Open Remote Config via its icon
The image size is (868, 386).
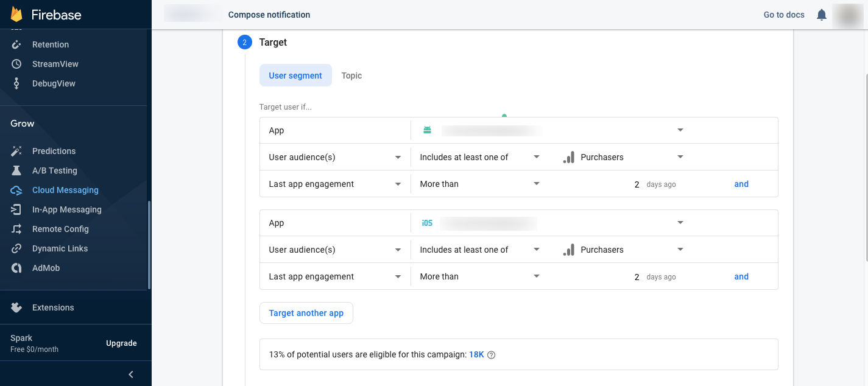click(17, 229)
